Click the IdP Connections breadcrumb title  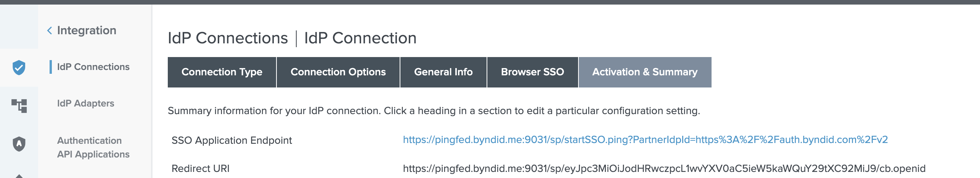tap(228, 38)
